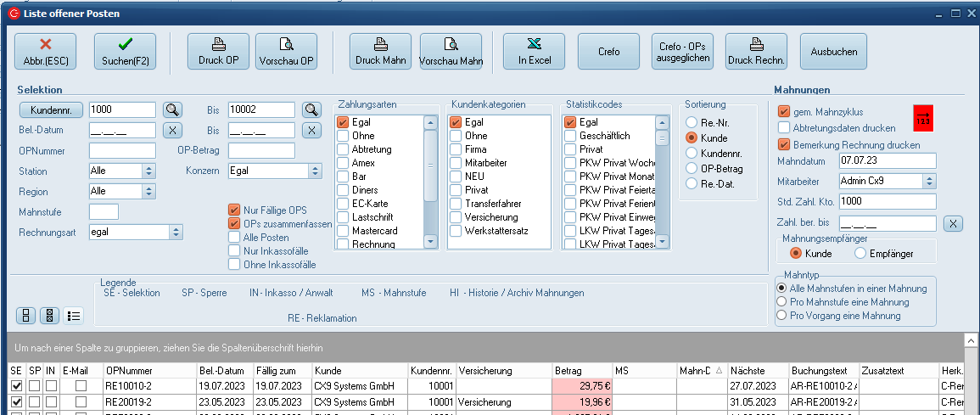
Task: Select OP-Betrag sorting radio button
Action: point(692,169)
